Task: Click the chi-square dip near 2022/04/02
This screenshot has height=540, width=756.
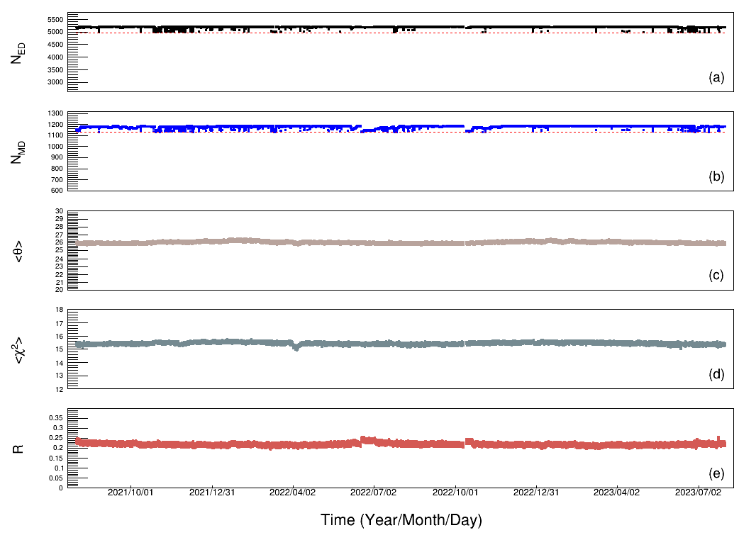Action: [x=296, y=347]
